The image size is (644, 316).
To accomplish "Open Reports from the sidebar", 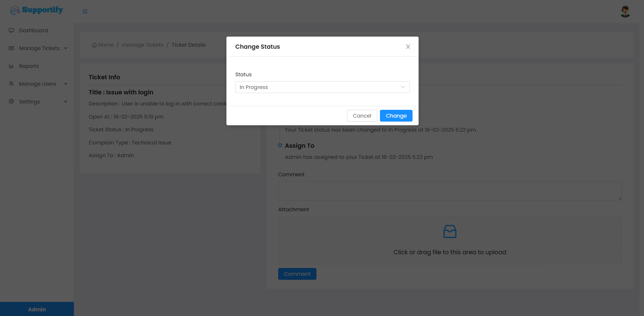I will point(29,66).
